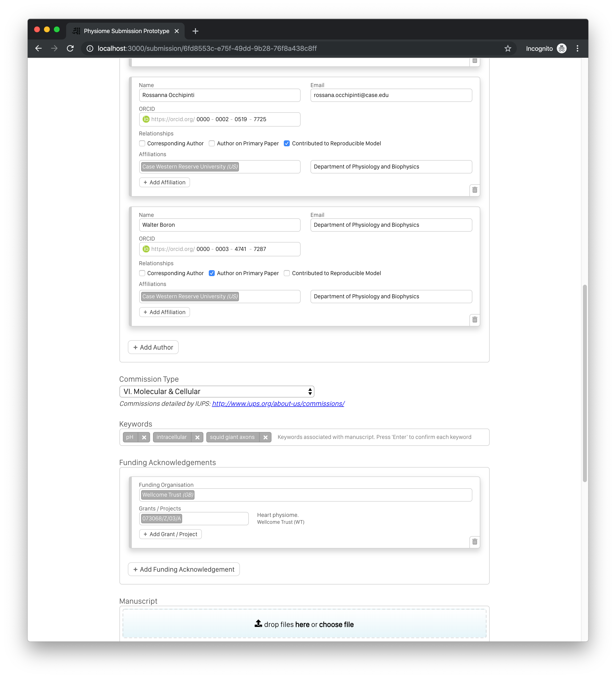The width and height of the screenshot is (616, 678).
Task: Click the upload icon in Manuscript dropzone
Action: (258, 624)
